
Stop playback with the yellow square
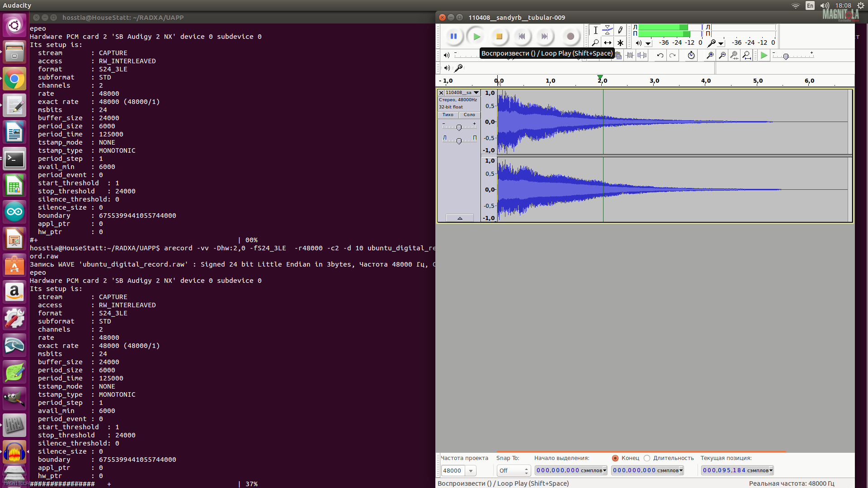[499, 37]
